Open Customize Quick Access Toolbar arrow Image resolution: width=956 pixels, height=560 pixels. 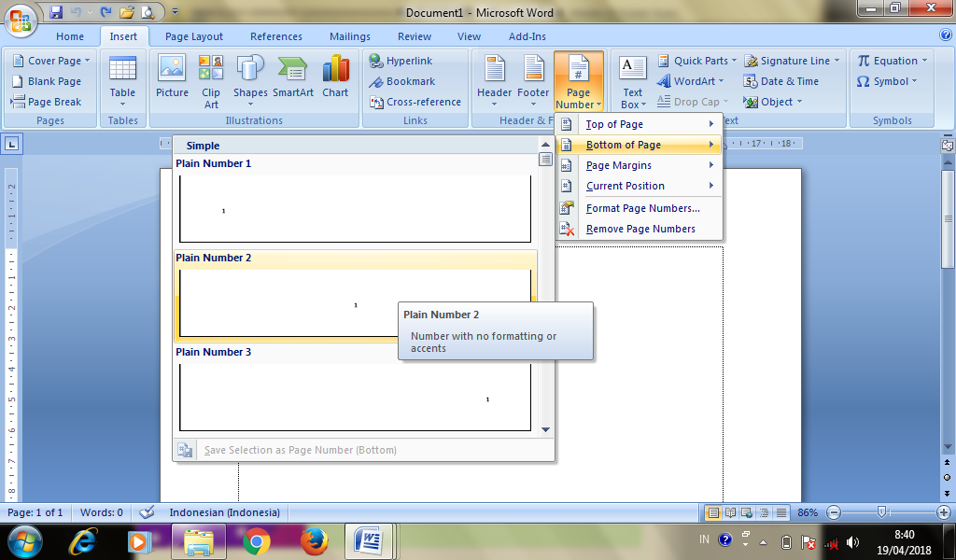(x=175, y=11)
